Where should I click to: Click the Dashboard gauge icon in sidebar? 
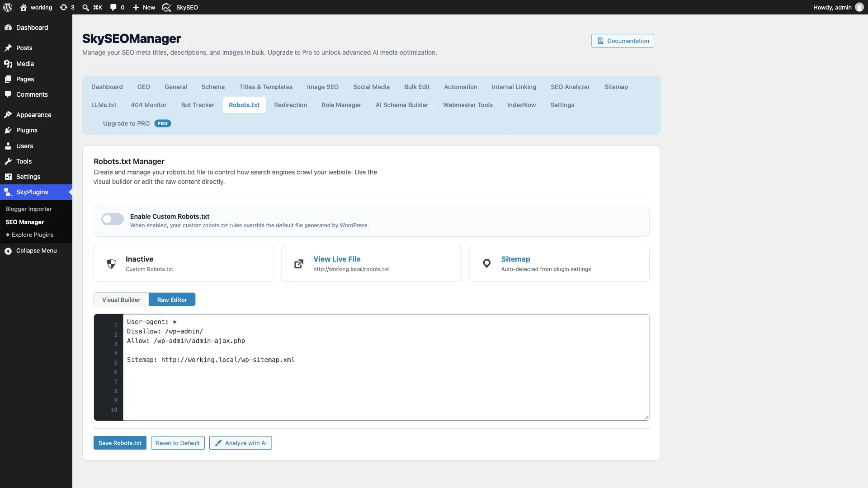(x=8, y=28)
